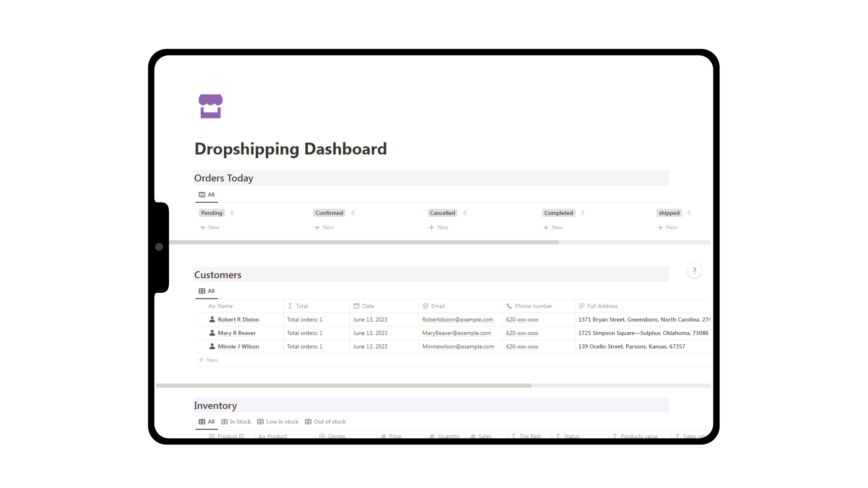Click plus icon to add Pending order
Screen dimensions: 868x488
(202, 228)
